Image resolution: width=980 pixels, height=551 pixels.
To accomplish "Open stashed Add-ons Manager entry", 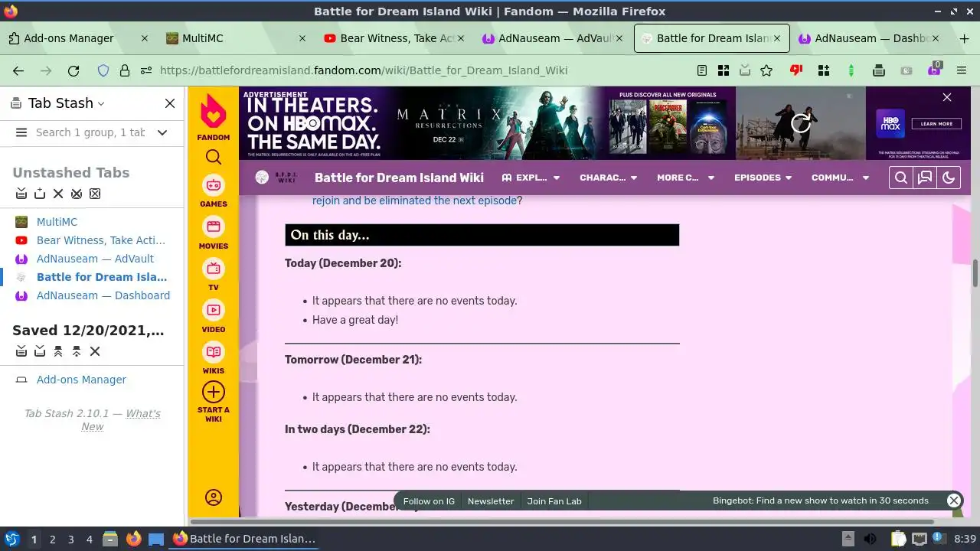I will tap(81, 380).
